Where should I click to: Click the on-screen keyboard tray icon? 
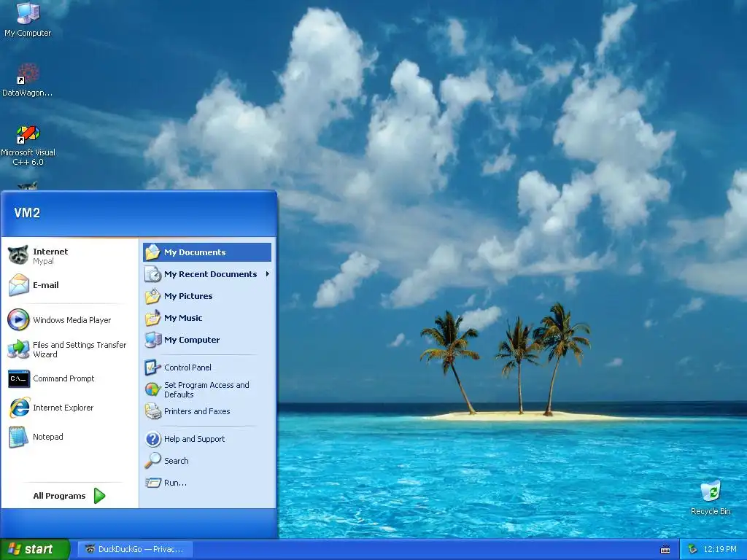(665, 550)
